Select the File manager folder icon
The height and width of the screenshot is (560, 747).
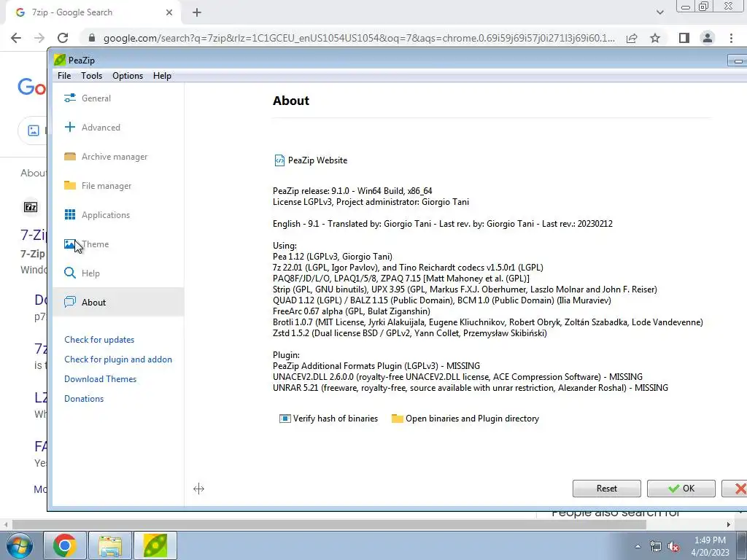click(70, 185)
